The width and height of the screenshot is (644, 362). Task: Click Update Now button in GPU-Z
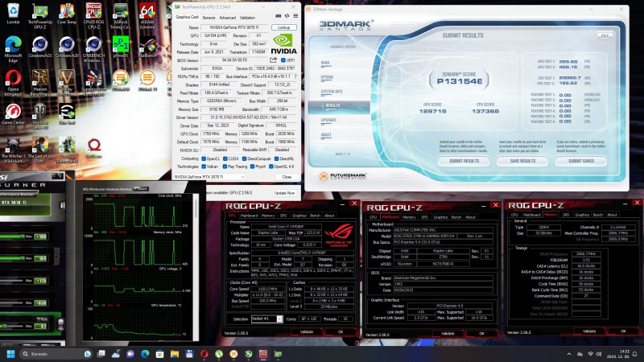pos(284,193)
